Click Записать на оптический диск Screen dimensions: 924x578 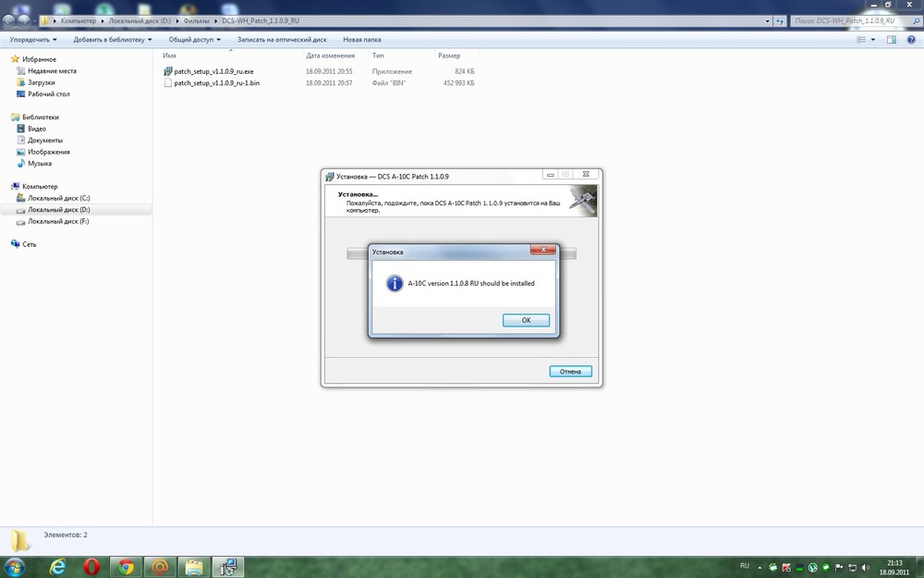pyautogui.click(x=282, y=40)
